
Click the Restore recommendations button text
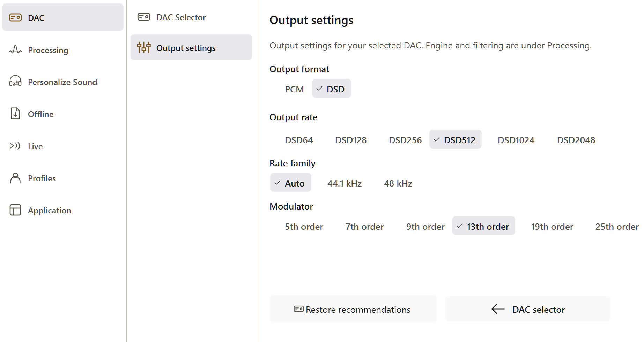coord(358,310)
